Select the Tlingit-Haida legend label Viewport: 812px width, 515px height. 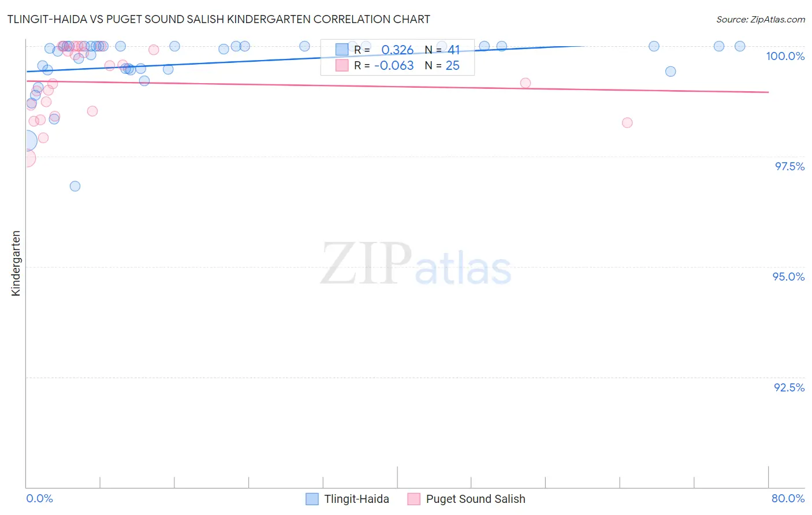pyautogui.click(x=356, y=499)
